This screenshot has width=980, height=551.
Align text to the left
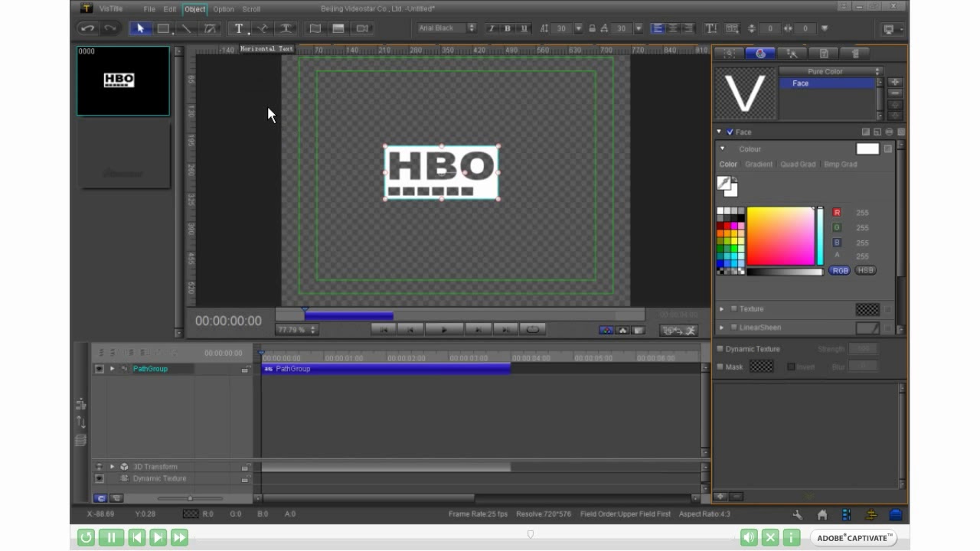click(657, 28)
